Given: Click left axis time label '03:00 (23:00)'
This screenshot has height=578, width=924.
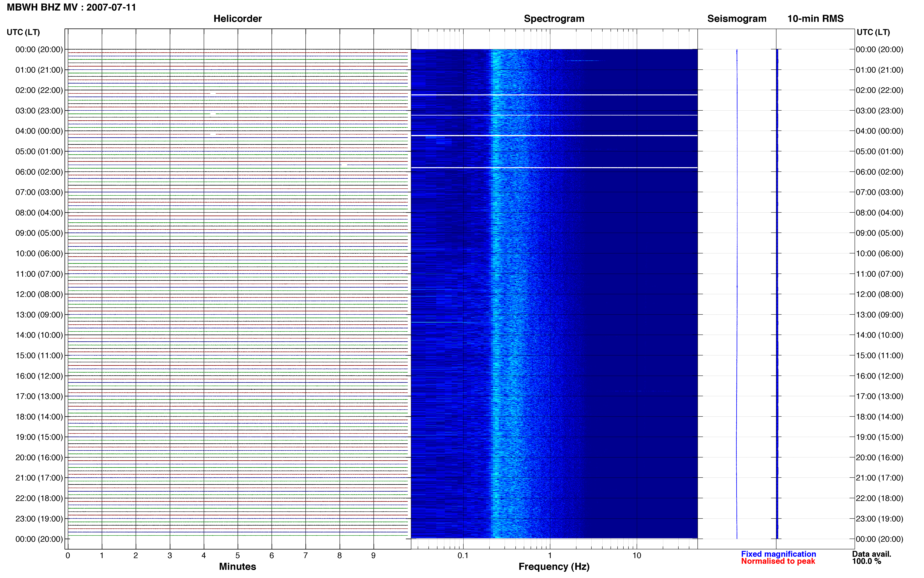Looking at the screenshot, I should tap(39, 111).
